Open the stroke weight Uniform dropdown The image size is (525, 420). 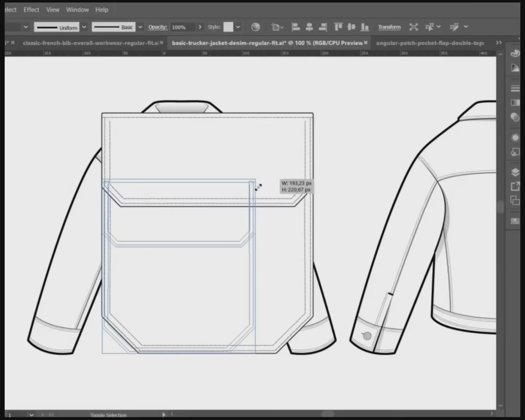pyautogui.click(x=84, y=27)
